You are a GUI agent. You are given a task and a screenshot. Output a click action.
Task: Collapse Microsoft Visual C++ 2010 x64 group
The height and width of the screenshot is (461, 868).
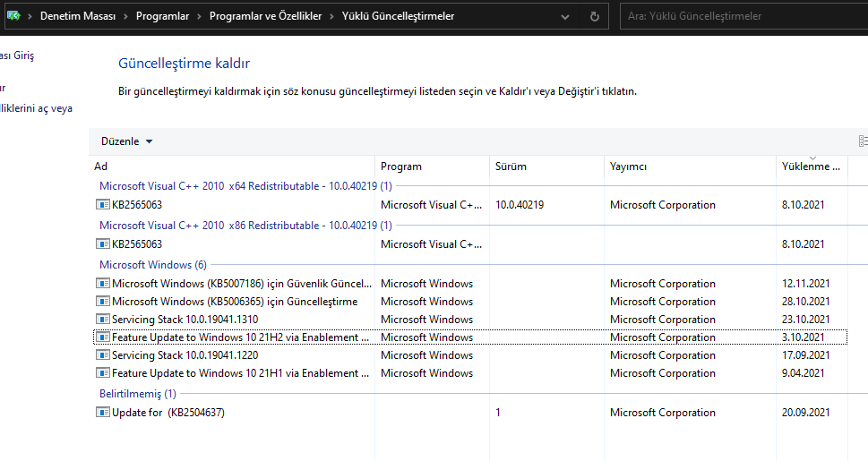(x=245, y=186)
